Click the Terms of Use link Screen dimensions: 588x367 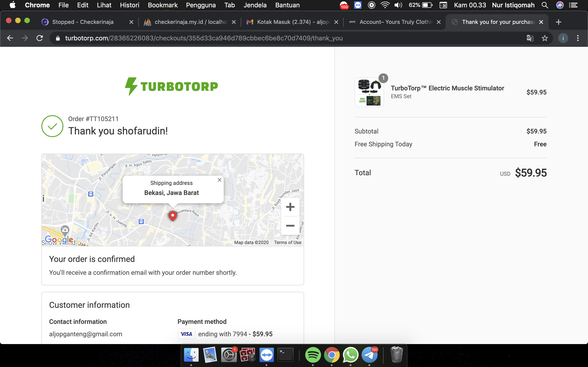point(288,242)
